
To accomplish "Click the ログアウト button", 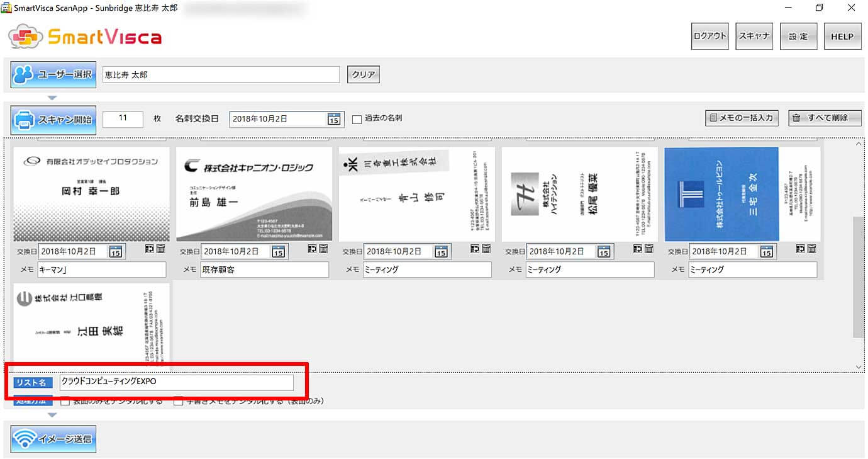I will click(709, 37).
